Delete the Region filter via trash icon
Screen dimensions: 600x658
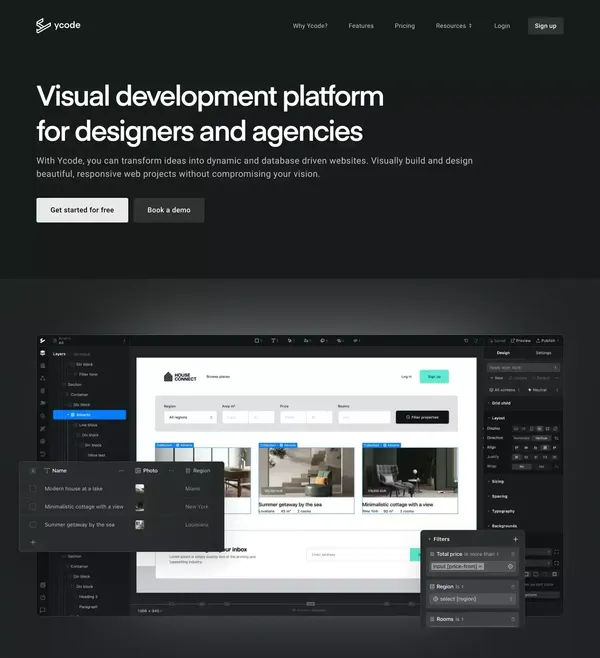click(513, 587)
